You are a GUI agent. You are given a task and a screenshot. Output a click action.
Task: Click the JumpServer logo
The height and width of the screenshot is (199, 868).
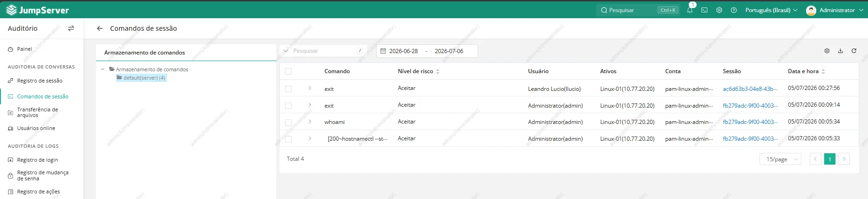click(37, 10)
